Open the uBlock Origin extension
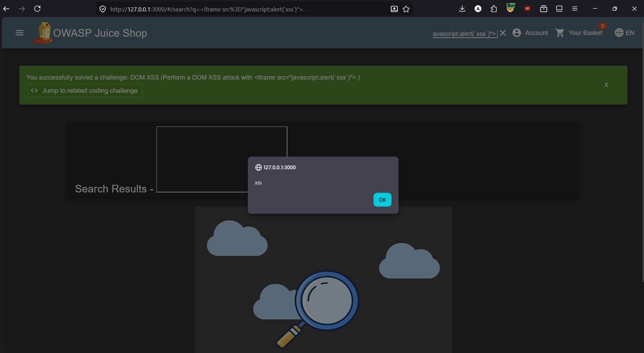Viewport: 644px width, 353px height. [527, 9]
